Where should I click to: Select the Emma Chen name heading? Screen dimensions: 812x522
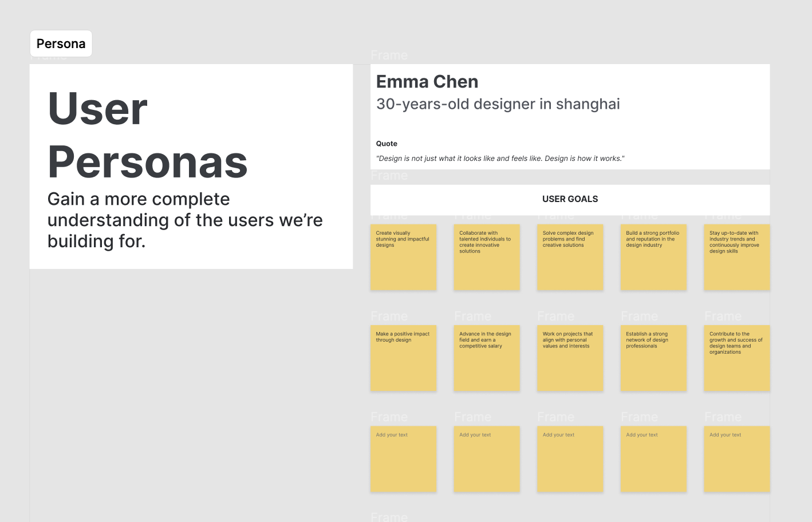click(x=427, y=82)
